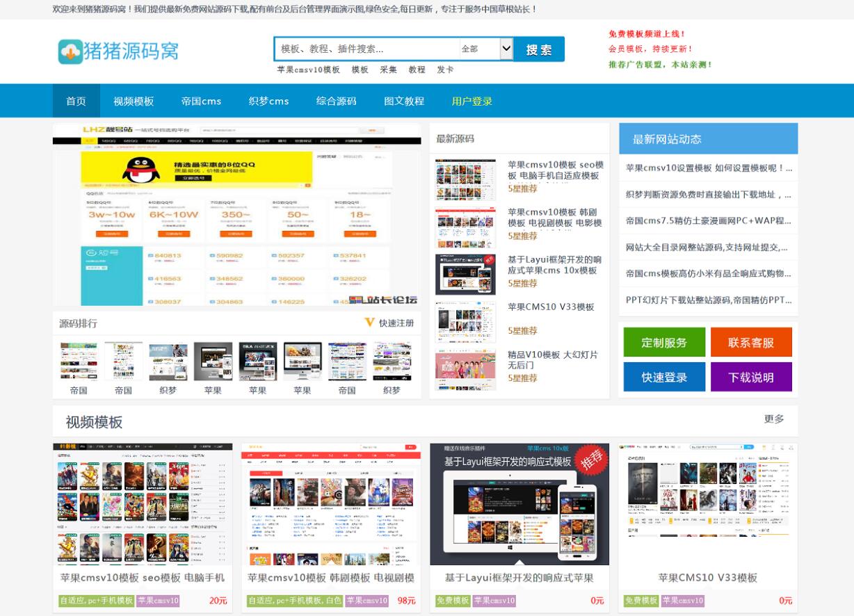854x616 pixels.
Task: Click the 更多 link in 视频模板
Action: pyautogui.click(x=774, y=419)
